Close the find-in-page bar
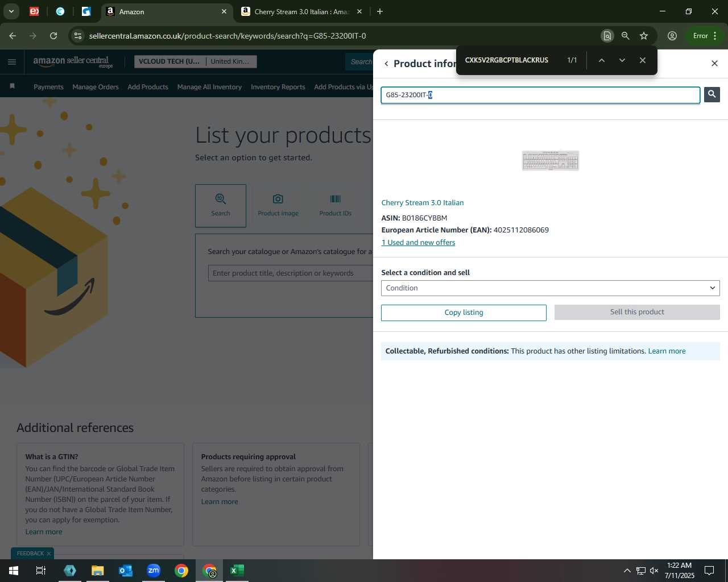Image resolution: width=728 pixels, height=582 pixels. tap(642, 60)
